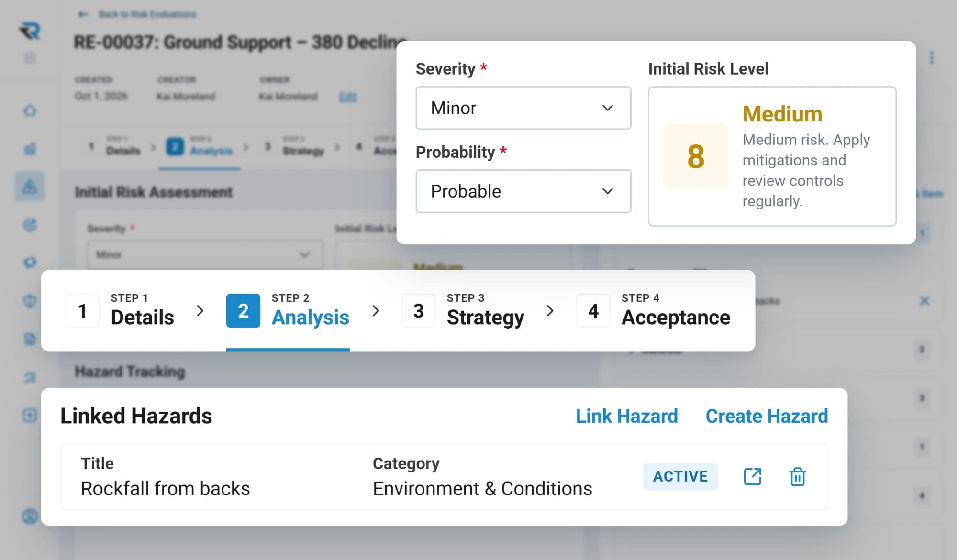Screen dimensions: 957x560
Task: Click the ACTIVE status badge
Action: tap(680, 476)
